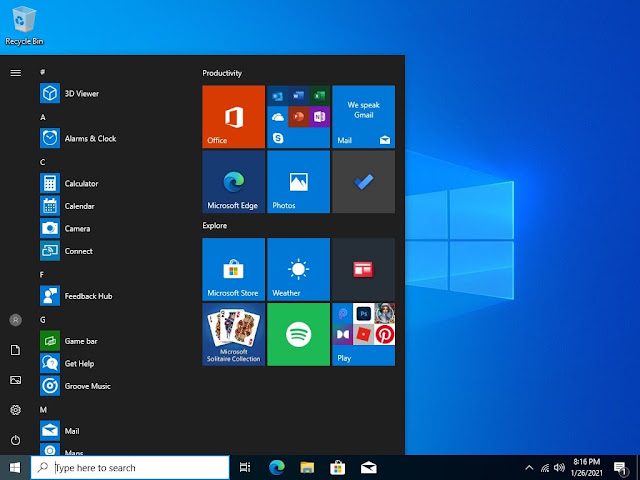Image resolution: width=640 pixels, height=480 pixels.
Task: Expand the Start menu hamburger button
Action: 16,73
